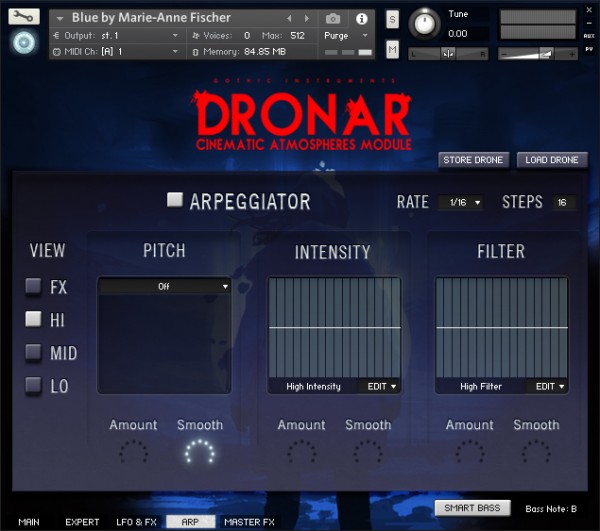600x531 pixels.
Task: Open the Pitch mode Off dropdown
Action: pos(164,286)
